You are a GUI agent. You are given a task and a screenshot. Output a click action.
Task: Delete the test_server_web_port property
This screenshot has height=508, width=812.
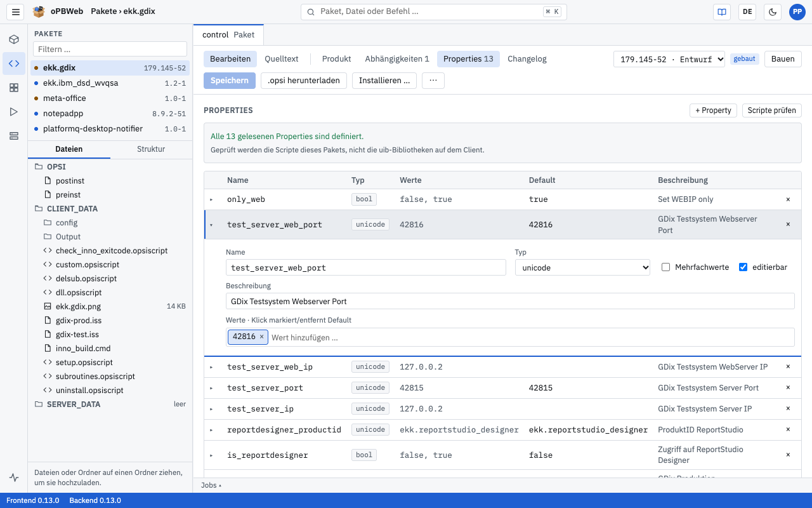click(x=788, y=224)
